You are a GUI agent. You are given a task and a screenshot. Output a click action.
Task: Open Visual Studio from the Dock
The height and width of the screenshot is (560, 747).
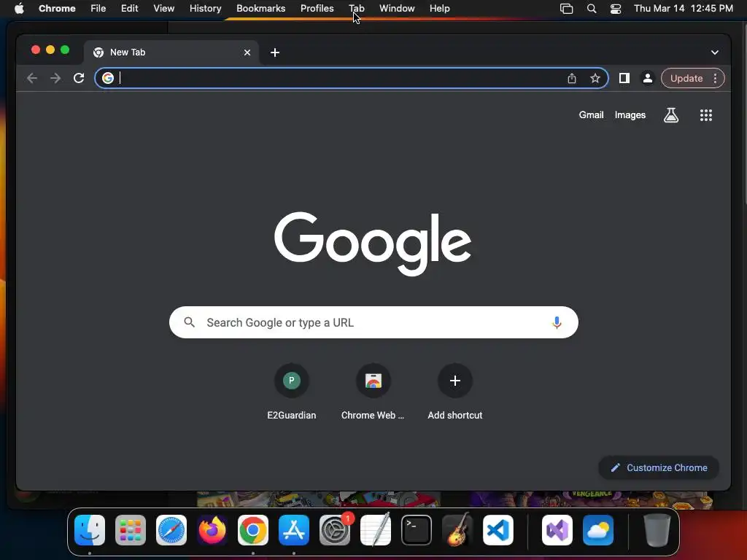pos(557,530)
